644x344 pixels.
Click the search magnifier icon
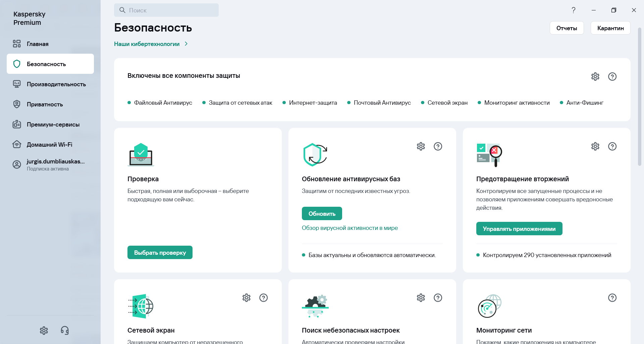click(122, 10)
